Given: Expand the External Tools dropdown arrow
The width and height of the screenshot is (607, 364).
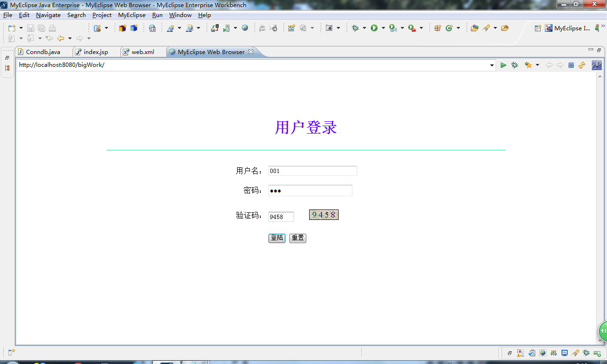Looking at the screenshot, I should coord(421,28).
